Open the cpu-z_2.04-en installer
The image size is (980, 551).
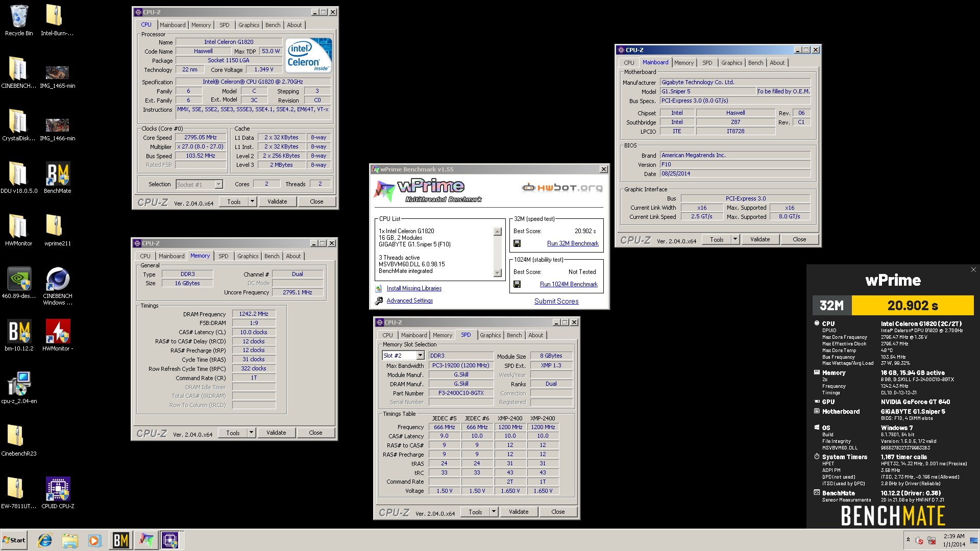click(x=19, y=388)
